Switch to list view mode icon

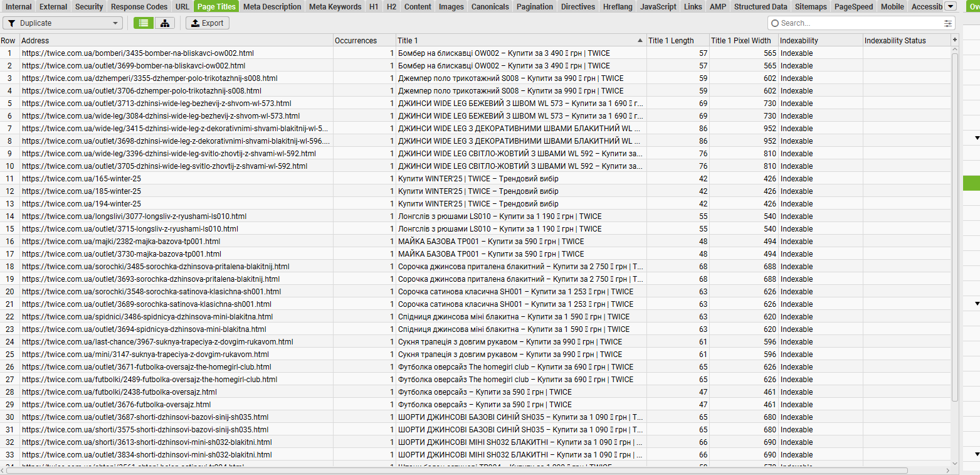(x=144, y=23)
